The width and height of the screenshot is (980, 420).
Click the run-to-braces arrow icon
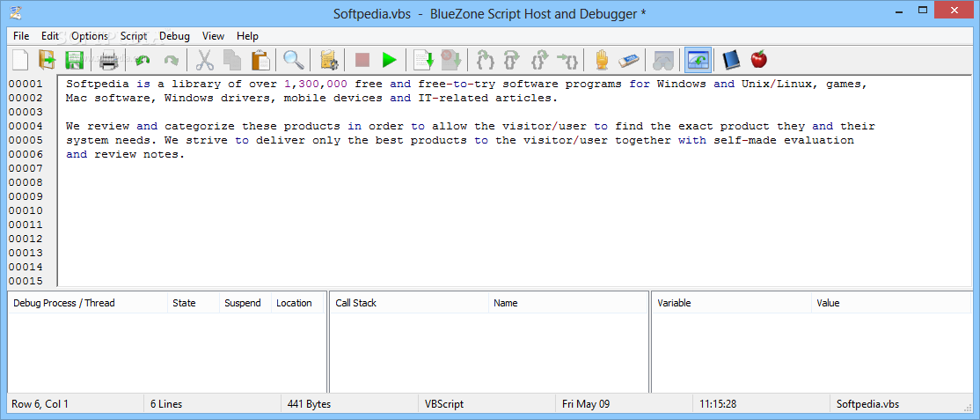(x=567, y=60)
